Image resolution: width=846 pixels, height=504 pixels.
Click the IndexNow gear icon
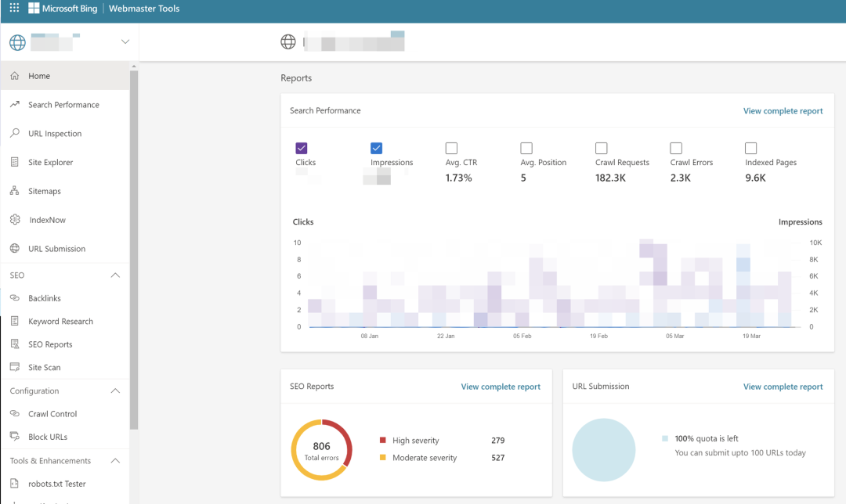tap(15, 220)
